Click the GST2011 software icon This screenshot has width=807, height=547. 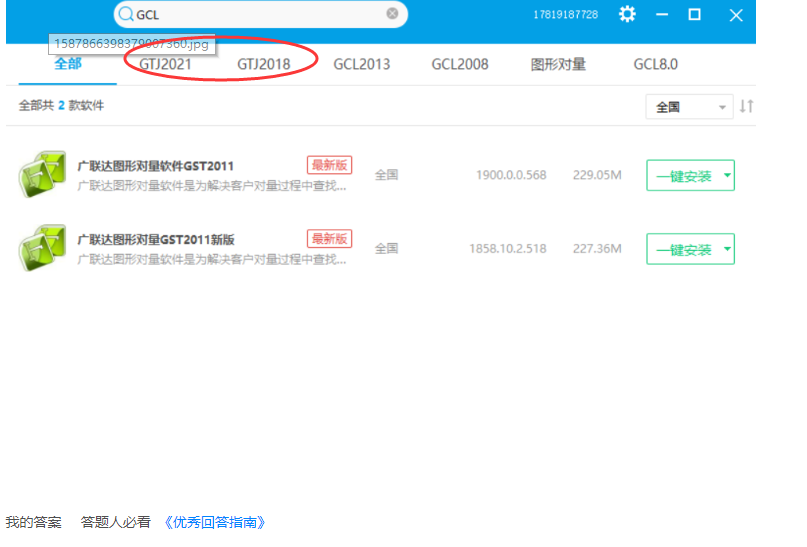[x=42, y=174]
